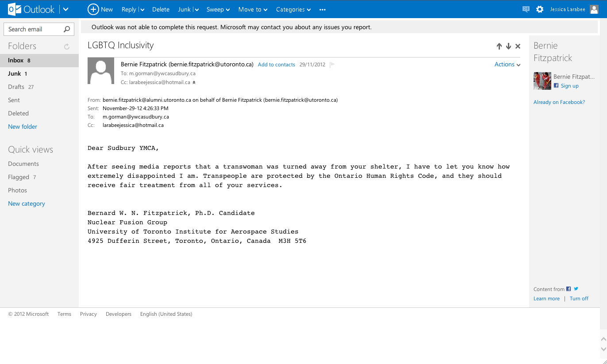Add Bernie Fitzpatrick to contacts
The height and width of the screenshot is (364, 607).
277,65
